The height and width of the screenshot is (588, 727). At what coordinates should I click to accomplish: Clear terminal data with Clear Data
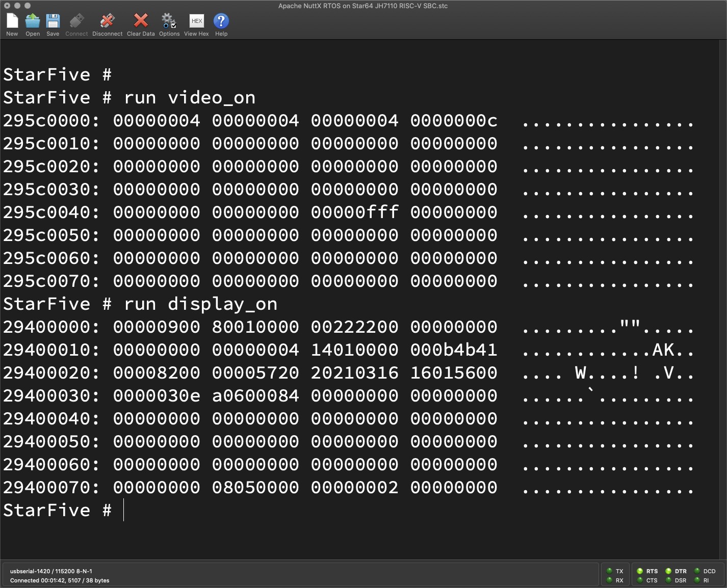point(141,21)
